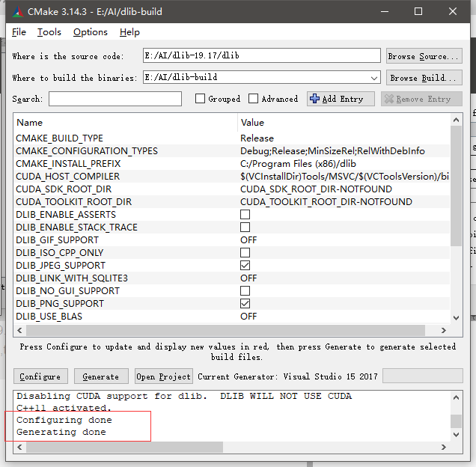Enable the Advanced checkbox
Image resolution: width=476 pixels, height=467 pixels.
253,98
